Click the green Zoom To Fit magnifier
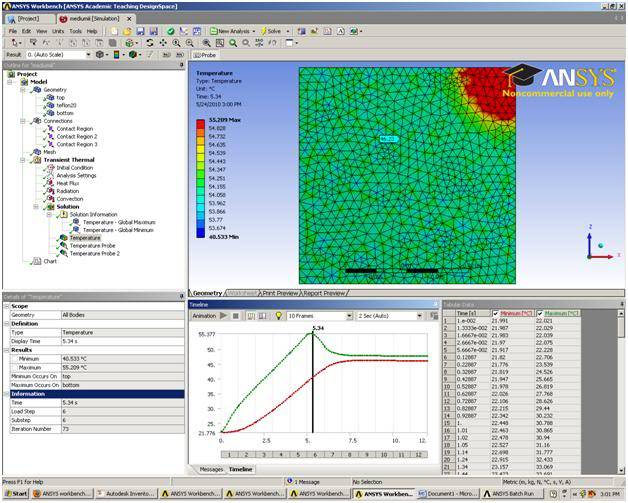628x503 pixels. (x=233, y=43)
